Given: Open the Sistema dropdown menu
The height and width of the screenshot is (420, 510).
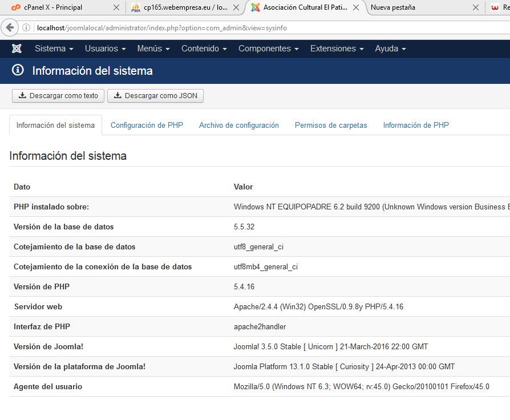Looking at the screenshot, I should (x=54, y=49).
